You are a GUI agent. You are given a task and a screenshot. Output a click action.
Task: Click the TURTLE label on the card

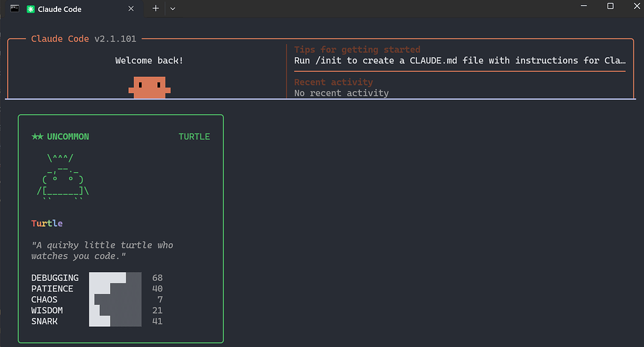194,137
